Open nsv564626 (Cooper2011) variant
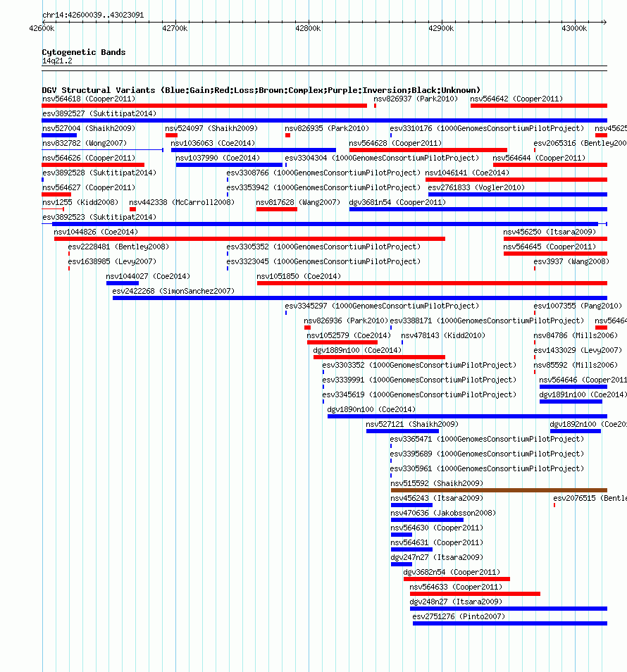Screen dimensions: 627x672 click(89, 158)
